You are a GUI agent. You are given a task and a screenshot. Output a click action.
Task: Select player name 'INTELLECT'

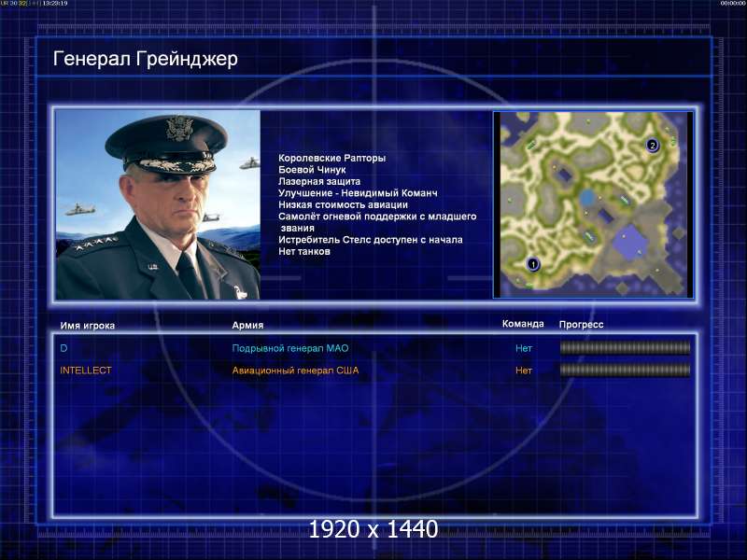point(86,370)
